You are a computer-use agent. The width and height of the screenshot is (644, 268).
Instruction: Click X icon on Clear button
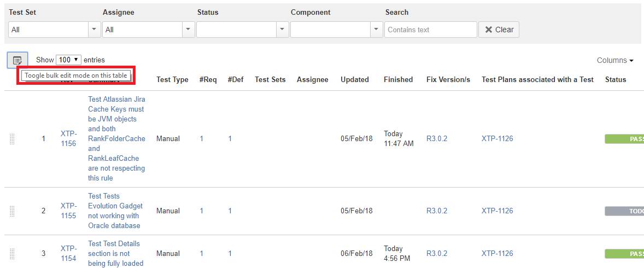coord(489,30)
